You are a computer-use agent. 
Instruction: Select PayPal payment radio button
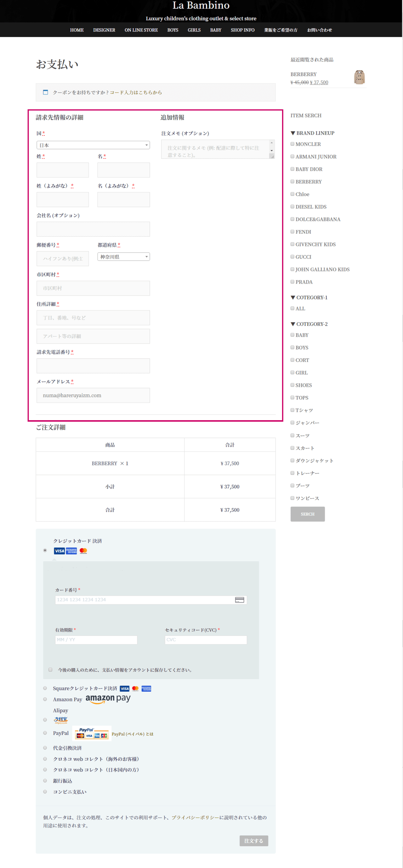[45, 733]
